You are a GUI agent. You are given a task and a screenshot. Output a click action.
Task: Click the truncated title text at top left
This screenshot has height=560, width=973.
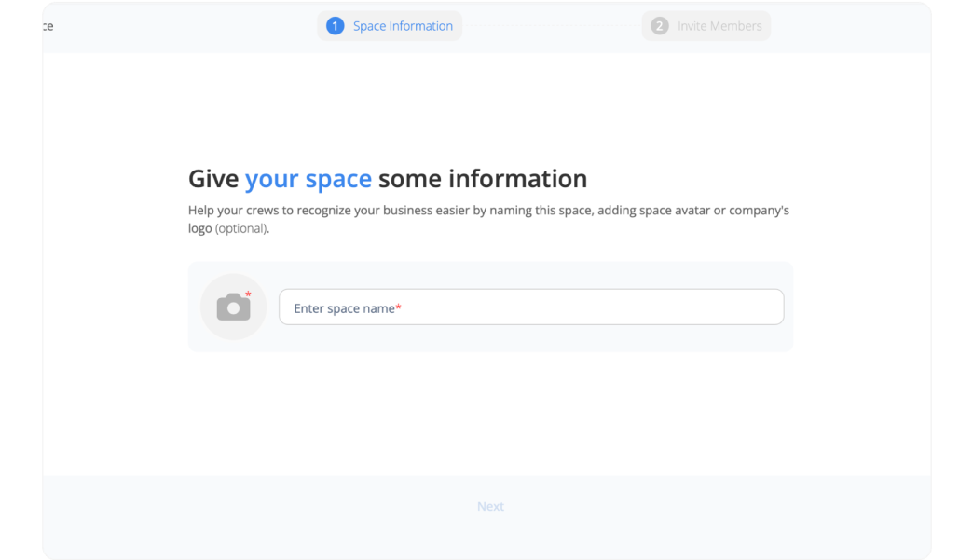[48, 26]
